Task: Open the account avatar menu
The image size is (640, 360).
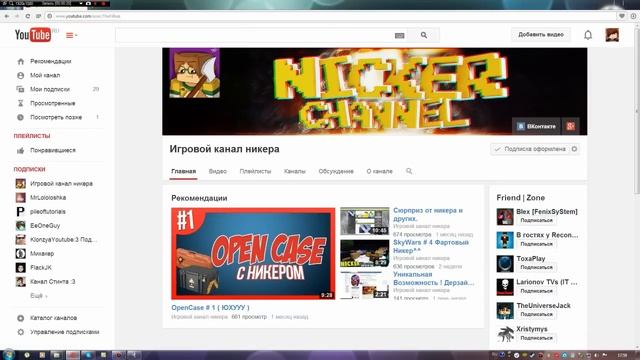Action: click(612, 35)
